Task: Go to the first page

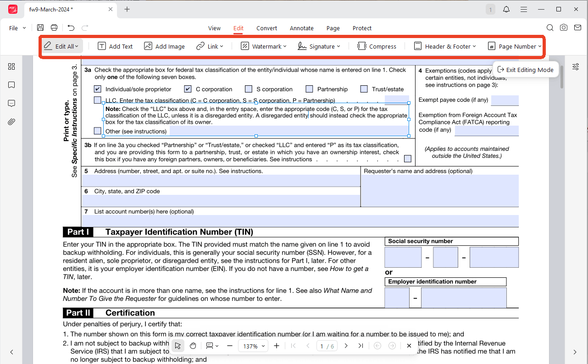Action: point(294,346)
